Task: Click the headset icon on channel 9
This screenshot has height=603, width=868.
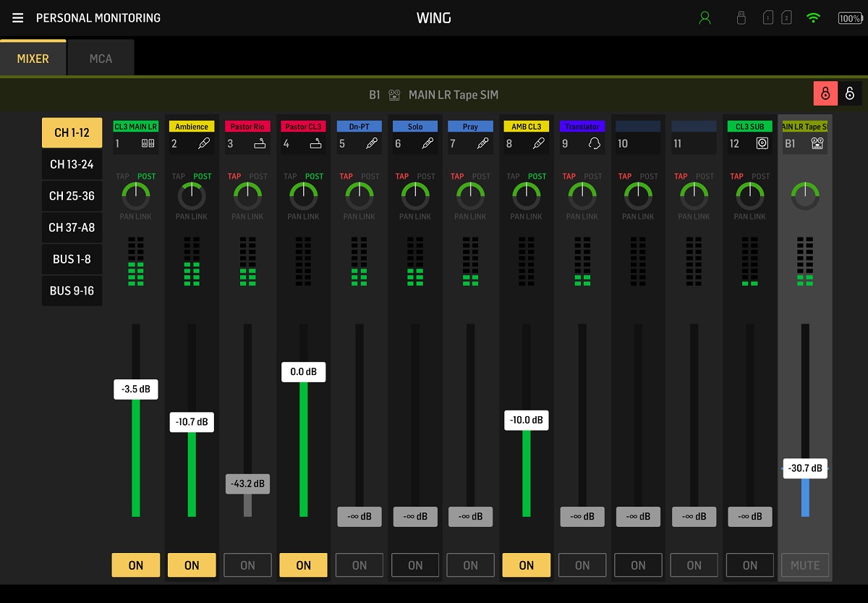Action: (595, 143)
